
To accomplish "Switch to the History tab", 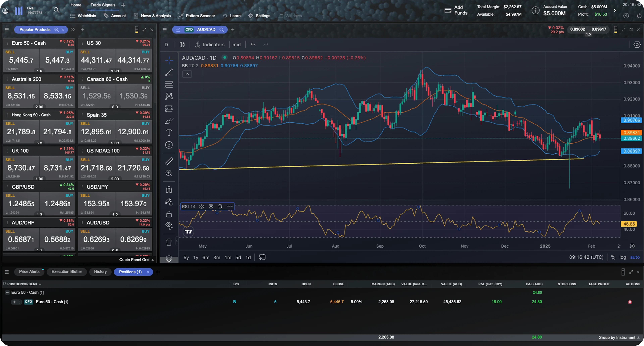I will [x=100, y=272].
